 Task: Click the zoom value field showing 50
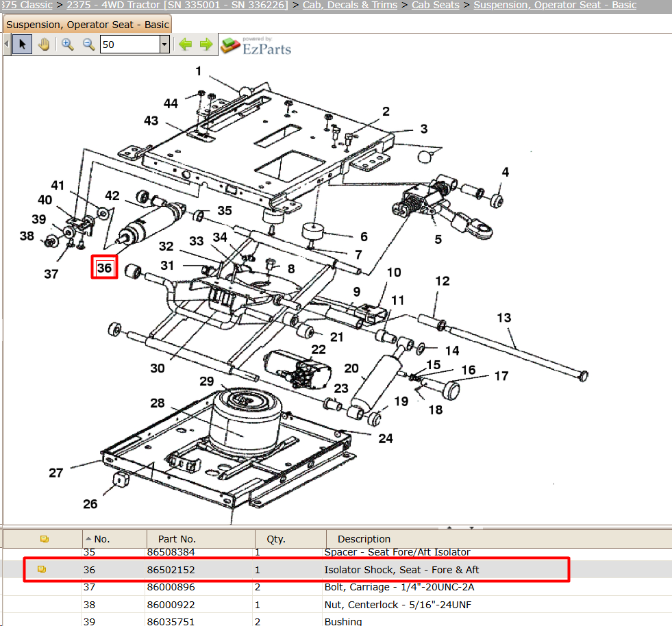point(130,44)
